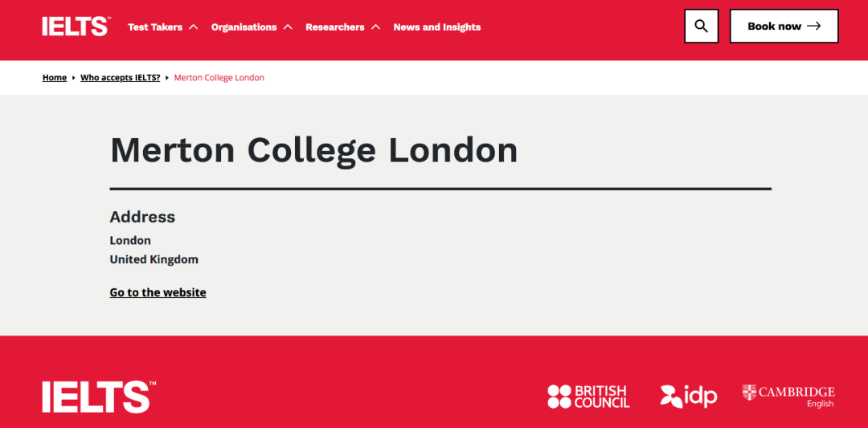Click the IELTS logo in footer
This screenshot has height=428, width=868.
pyautogui.click(x=99, y=397)
